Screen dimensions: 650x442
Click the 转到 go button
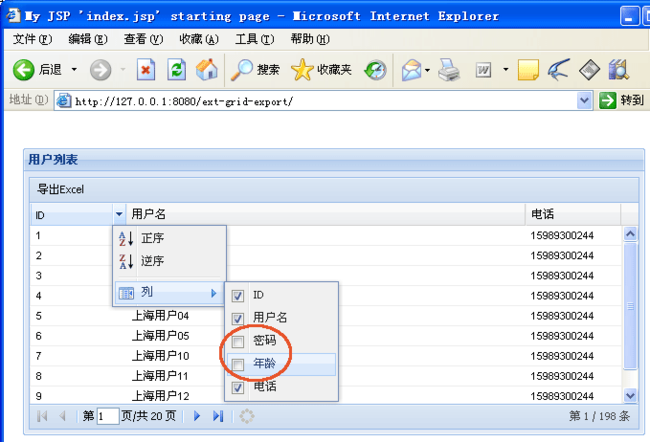[621, 100]
